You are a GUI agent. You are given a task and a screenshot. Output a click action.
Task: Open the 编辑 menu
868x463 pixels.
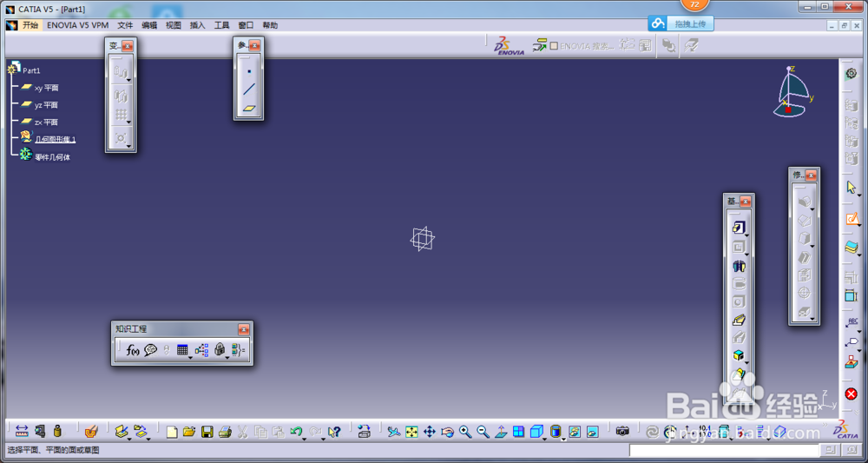pyautogui.click(x=149, y=25)
